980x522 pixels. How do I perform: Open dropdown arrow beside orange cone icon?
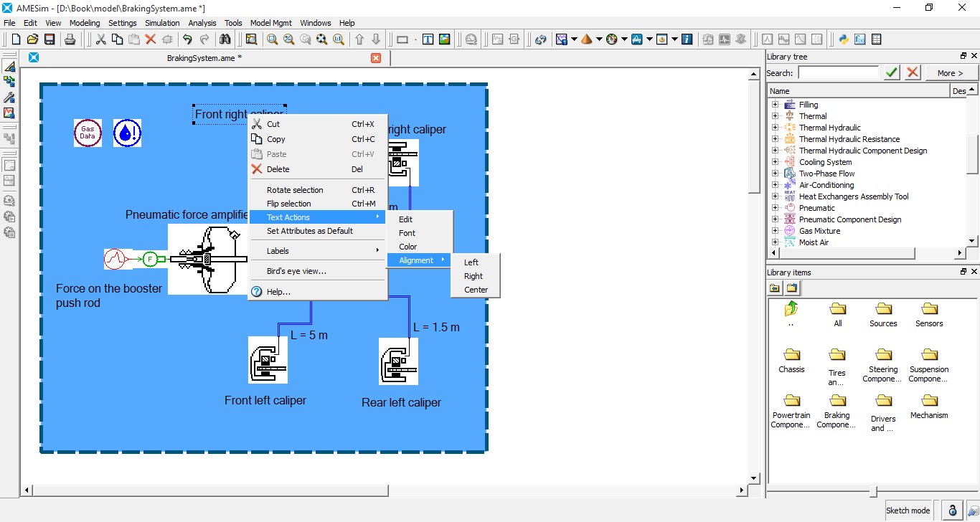click(598, 39)
